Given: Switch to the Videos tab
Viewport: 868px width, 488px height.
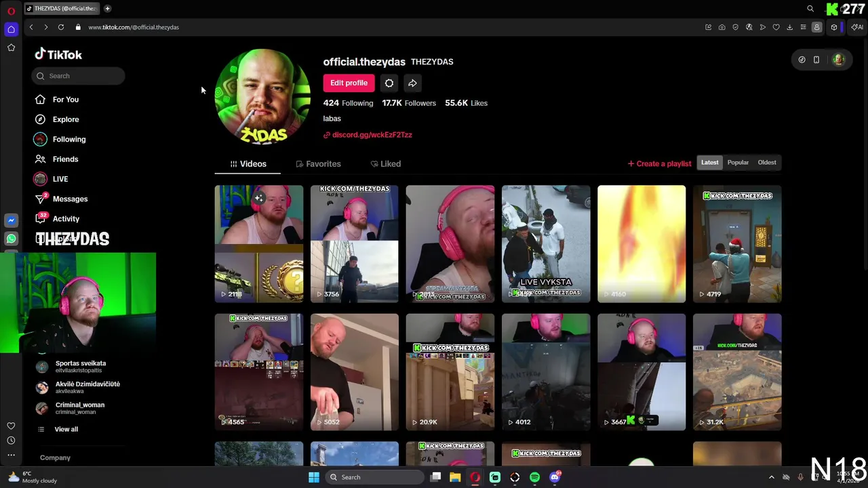Looking at the screenshot, I should (x=248, y=164).
